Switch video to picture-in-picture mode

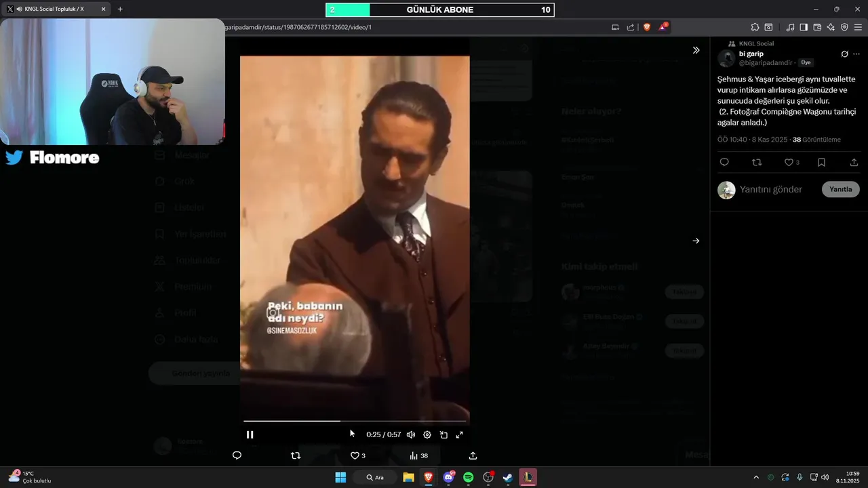click(443, 434)
